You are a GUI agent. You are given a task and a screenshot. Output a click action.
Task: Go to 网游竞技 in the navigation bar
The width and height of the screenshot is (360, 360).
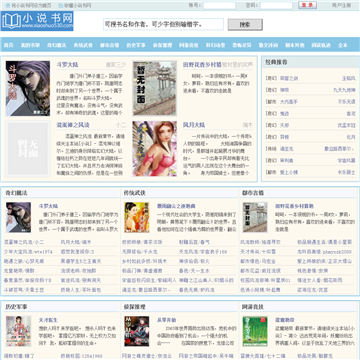189,45
